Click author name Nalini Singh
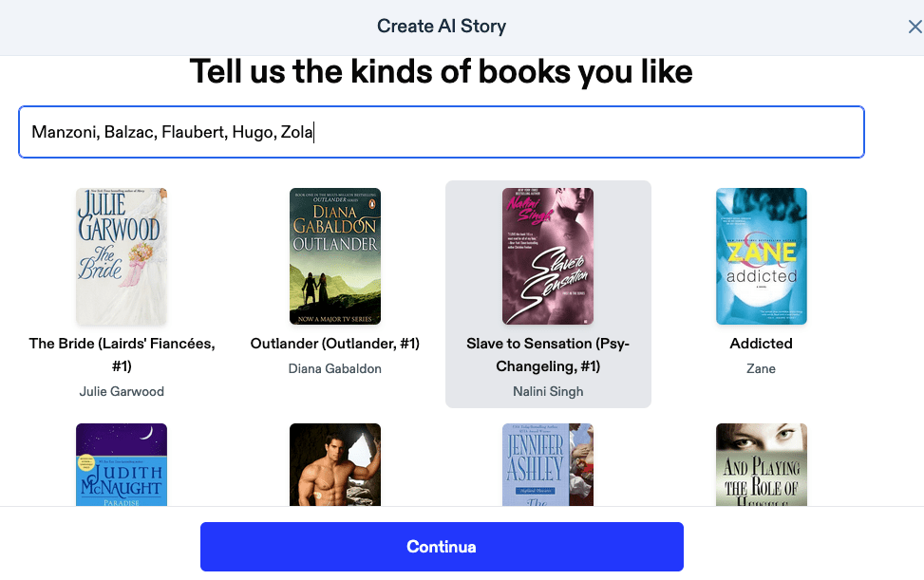 [x=548, y=391]
